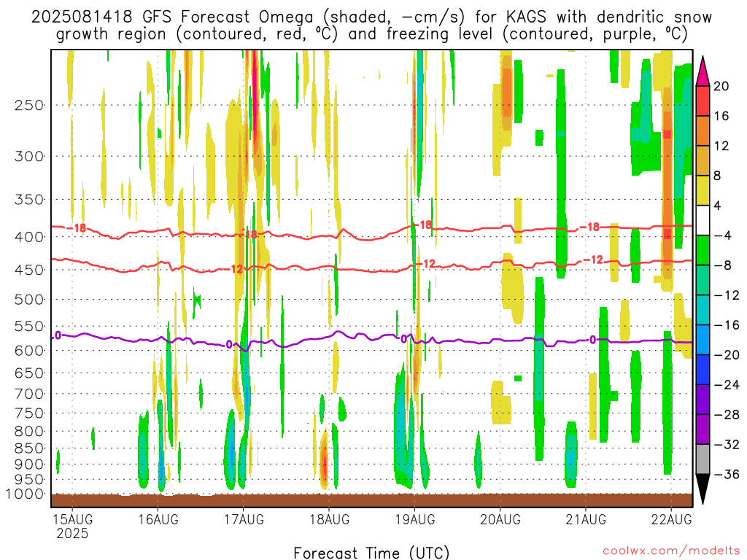Click the colorbar value label 16
Screen dimensions: 747x560
721,116
